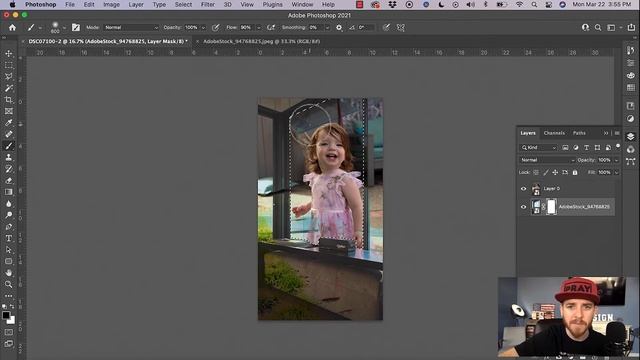Toggle lock transparent pixels
The image size is (640, 360).
click(536, 173)
